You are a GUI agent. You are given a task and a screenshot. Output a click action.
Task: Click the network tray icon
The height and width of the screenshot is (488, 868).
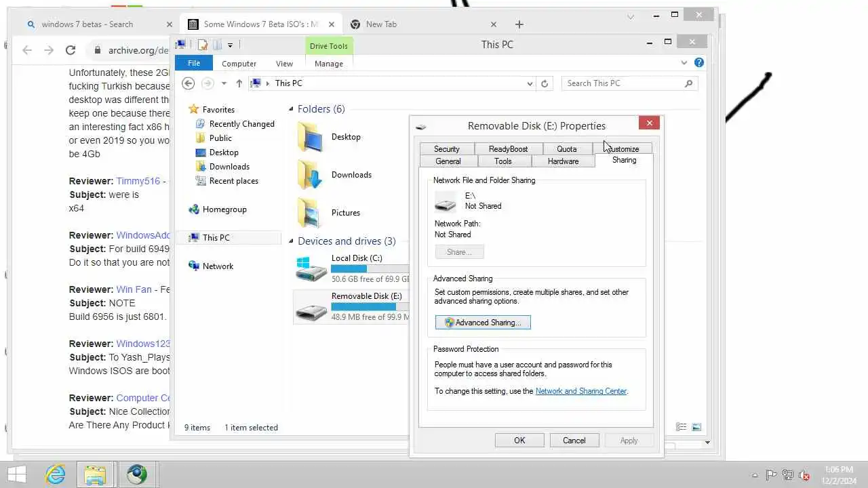[x=788, y=475]
